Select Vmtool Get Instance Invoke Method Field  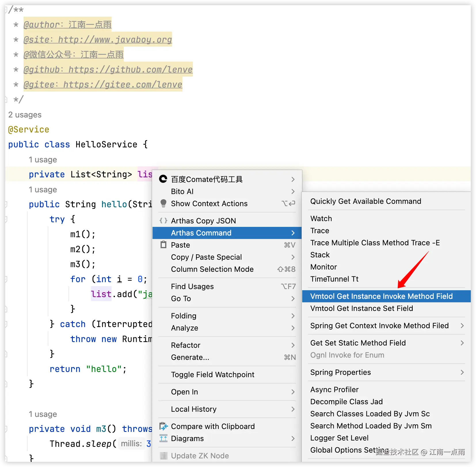pyautogui.click(x=381, y=296)
